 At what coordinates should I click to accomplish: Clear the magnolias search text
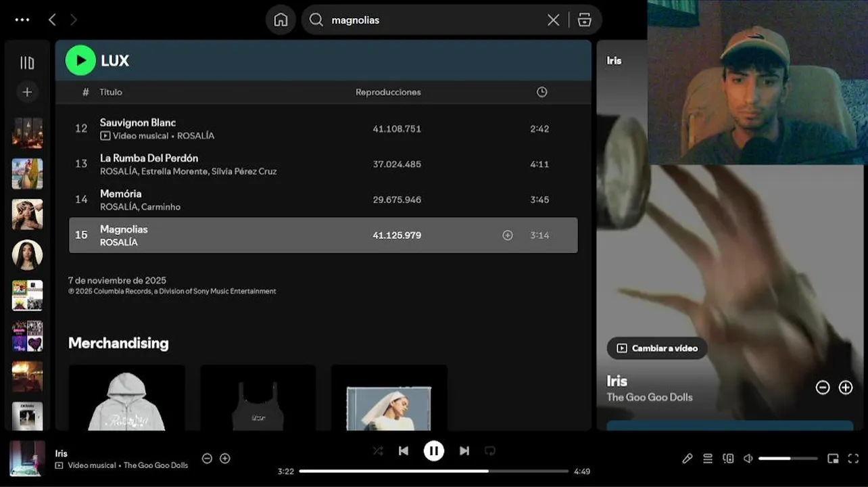point(553,20)
